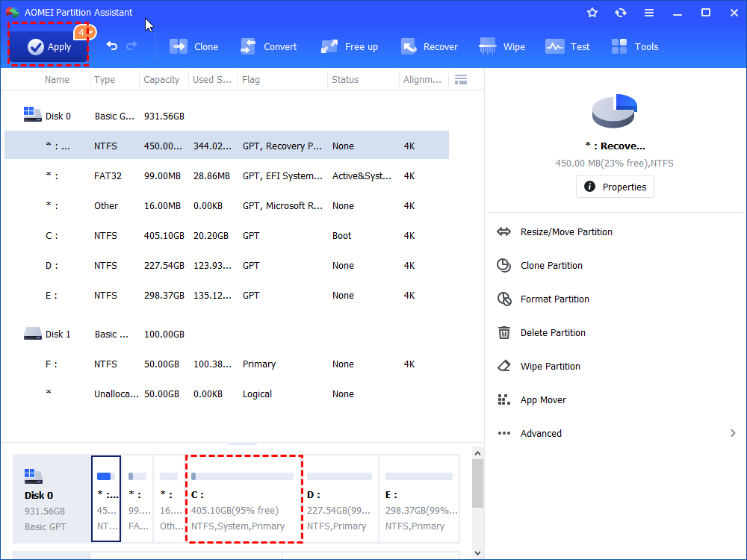Select the highlighted Recovery partition row
The height and width of the screenshot is (560, 747).
224,146
